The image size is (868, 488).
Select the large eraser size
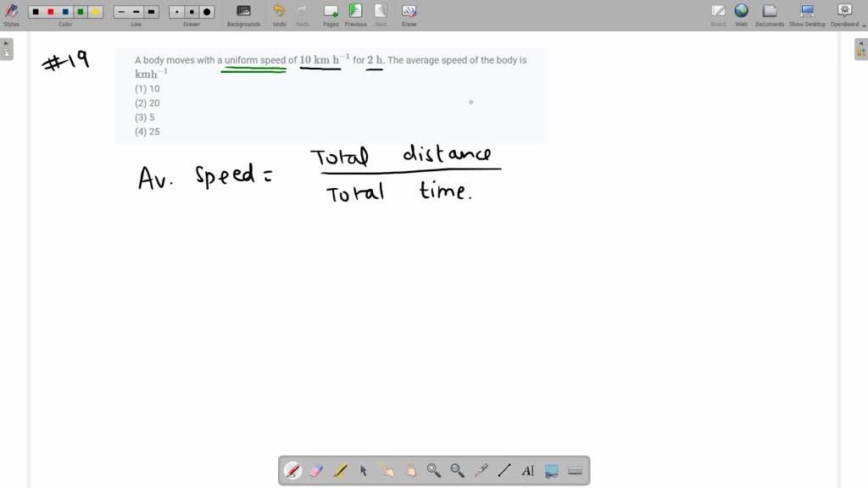coord(206,11)
